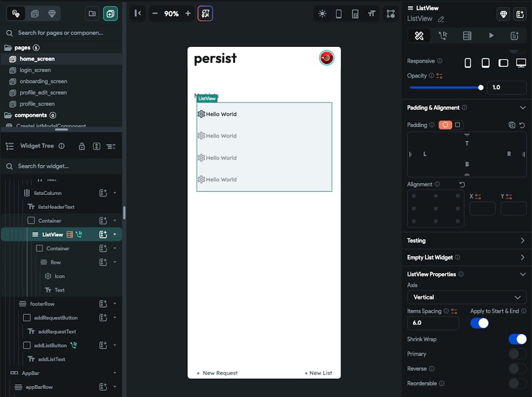Collapse the ListView tree node arrow
This screenshot has height=397, width=532.
[x=115, y=234]
